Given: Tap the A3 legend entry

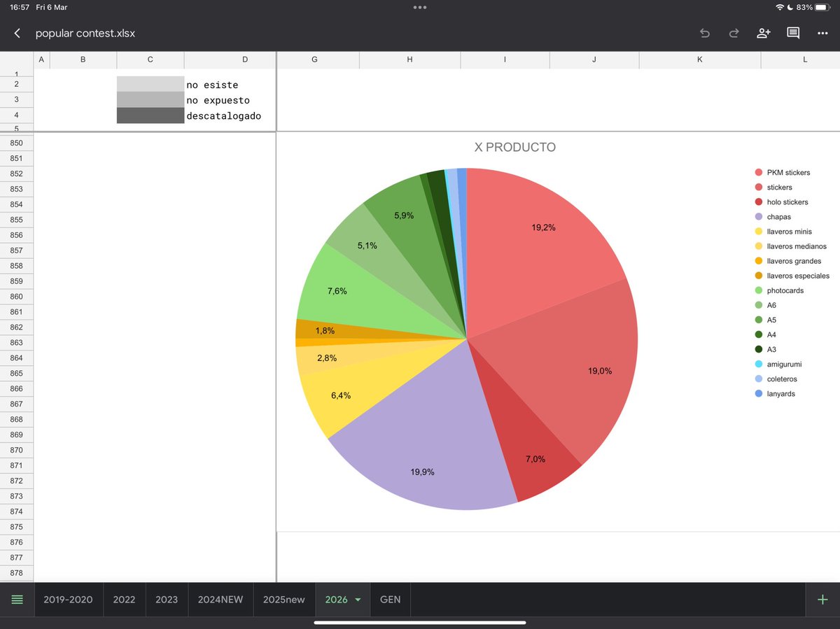Looking at the screenshot, I should [765, 349].
